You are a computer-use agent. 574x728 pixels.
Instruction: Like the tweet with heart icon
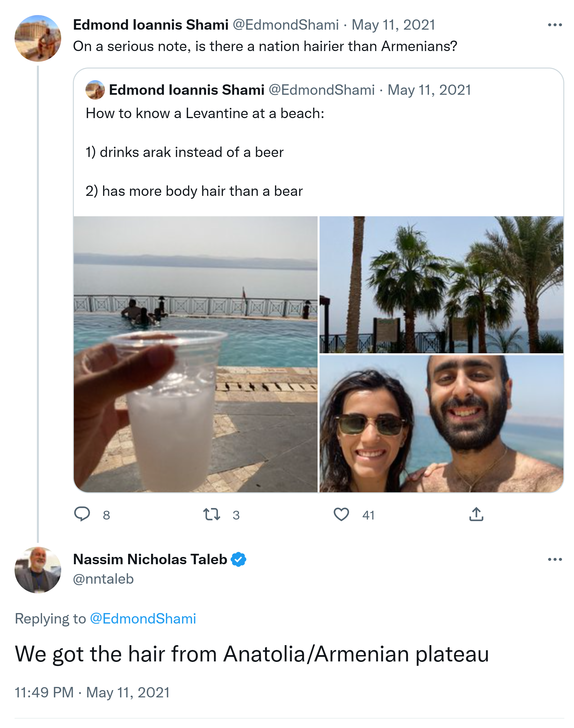(x=341, y=514)
